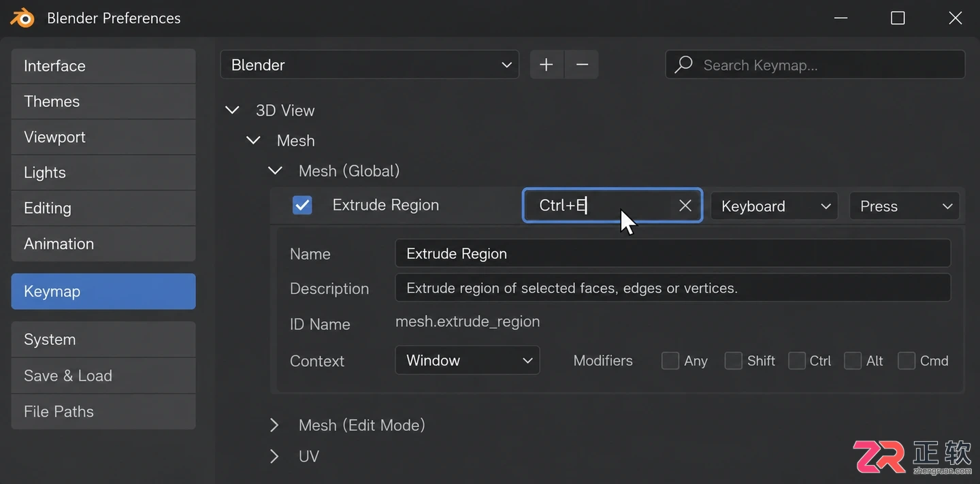
Task: Close the Blender Preferences window
Action: [955, 18]
